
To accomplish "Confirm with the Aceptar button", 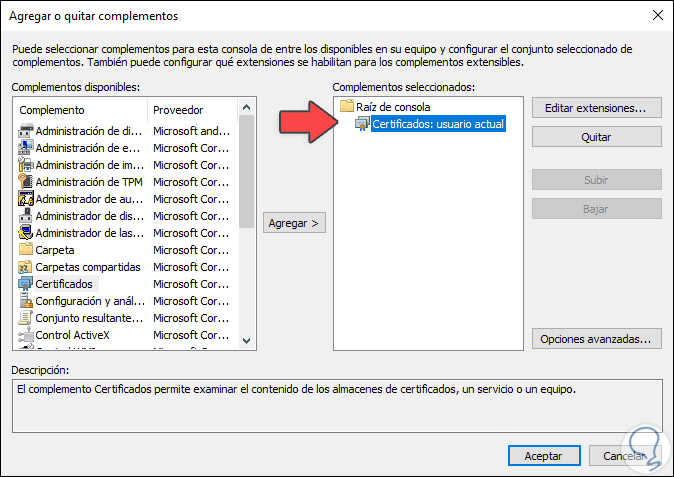I will click(543, 456).
